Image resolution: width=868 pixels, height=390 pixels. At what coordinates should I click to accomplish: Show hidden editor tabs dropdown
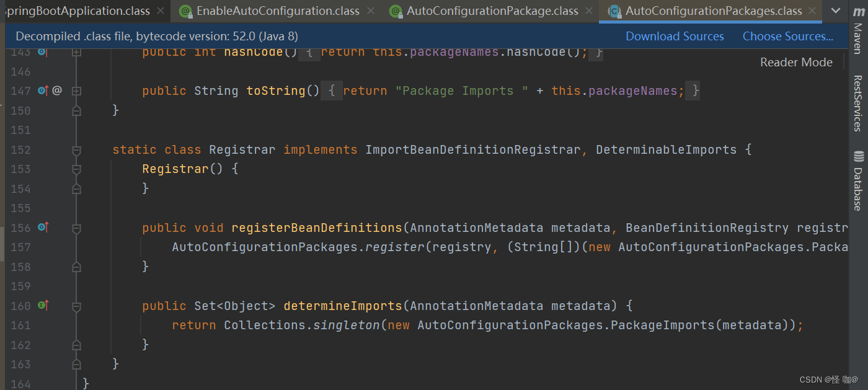[x=834, y=11]
